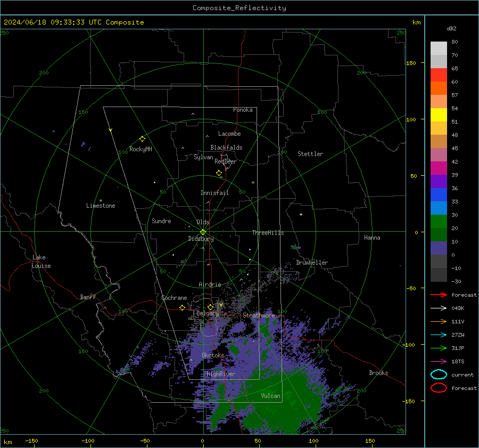Click the cyan 27ZW arrow legend icon
This screenshot has width=479, height=448.
[439, 335]
